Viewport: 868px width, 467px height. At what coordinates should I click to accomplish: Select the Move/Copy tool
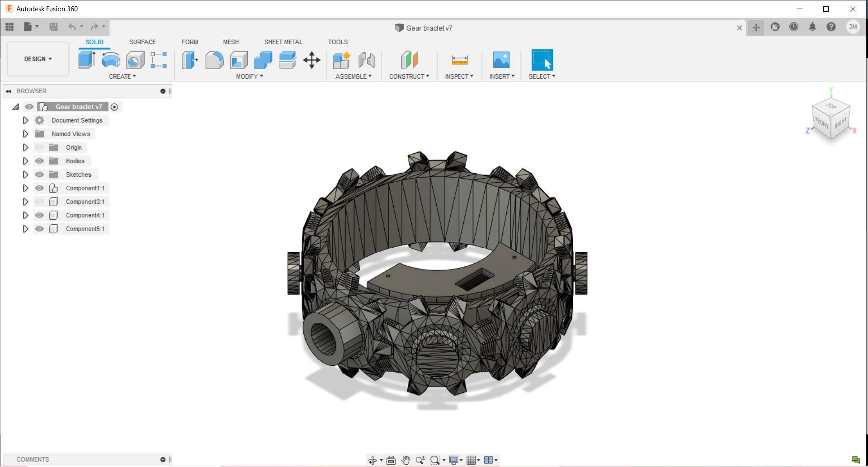point(312,60)
